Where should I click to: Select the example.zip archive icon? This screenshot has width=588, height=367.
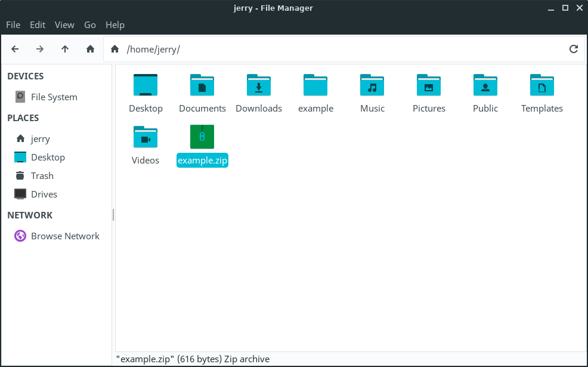coord(202,137)
